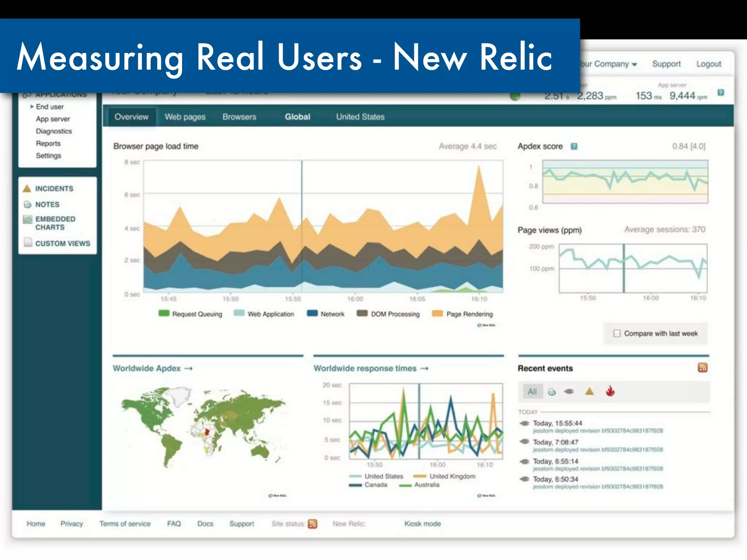The width and height of the screenshot is (747, 560).
Task: Open the Browsers tab
Action: click(x=239, y=117)
